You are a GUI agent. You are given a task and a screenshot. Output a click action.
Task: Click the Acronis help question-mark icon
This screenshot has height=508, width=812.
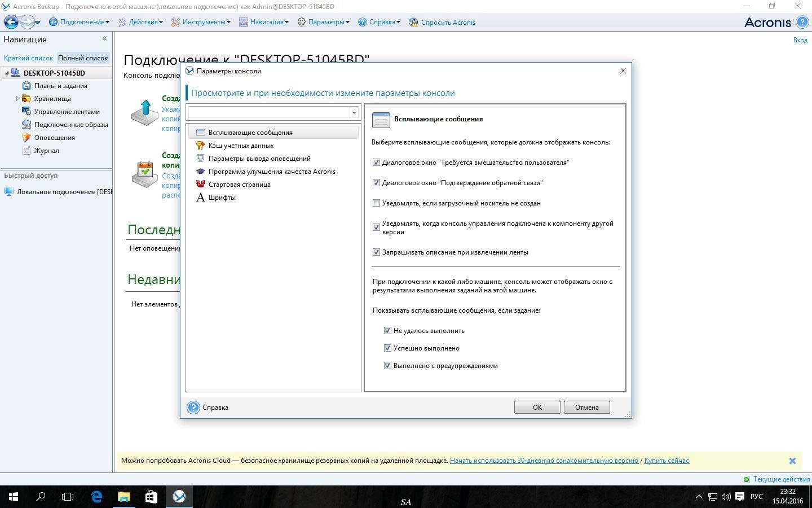tap(802, 22)
